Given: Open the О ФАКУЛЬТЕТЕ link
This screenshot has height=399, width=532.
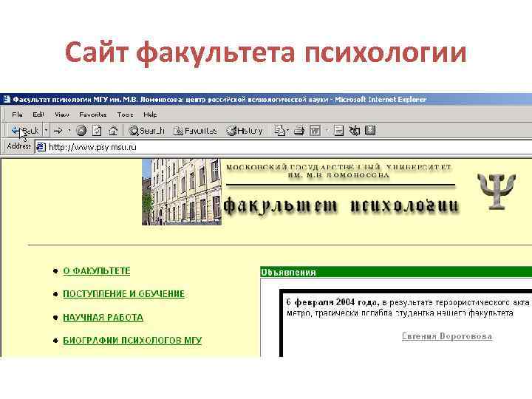Looking at the screenshot, I should coord(97,271).
